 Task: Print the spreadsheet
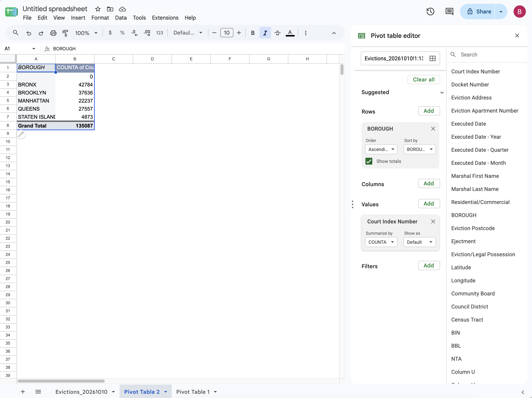53,33
